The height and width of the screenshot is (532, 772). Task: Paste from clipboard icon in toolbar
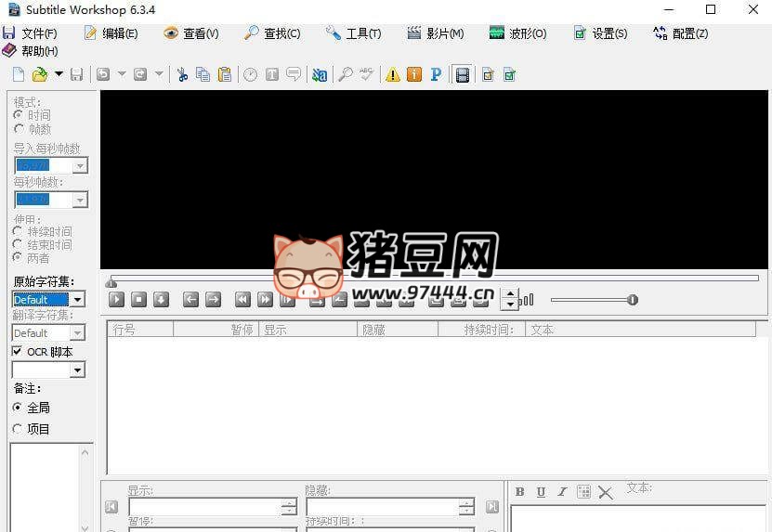[x=225, y=75]
